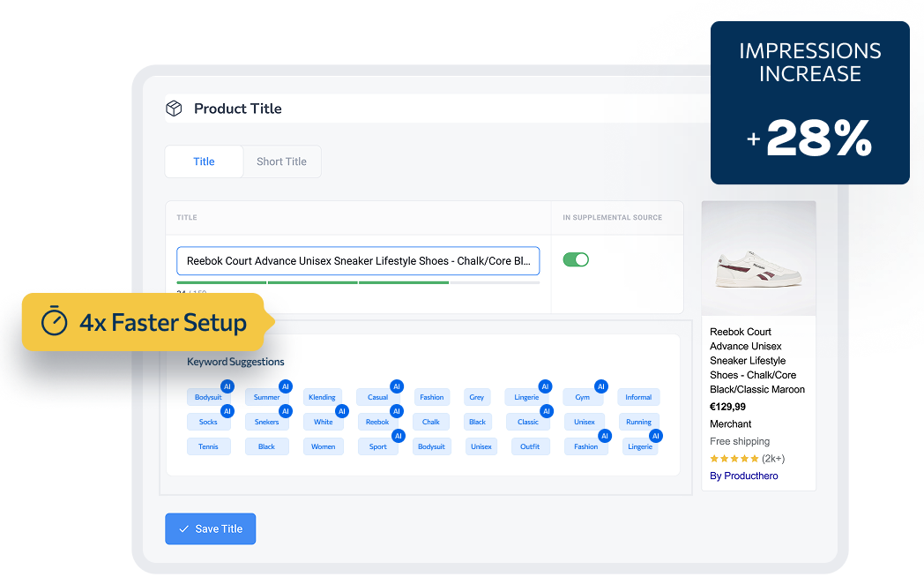
Task: Open the Short Title tab
Action: [281, 161]
